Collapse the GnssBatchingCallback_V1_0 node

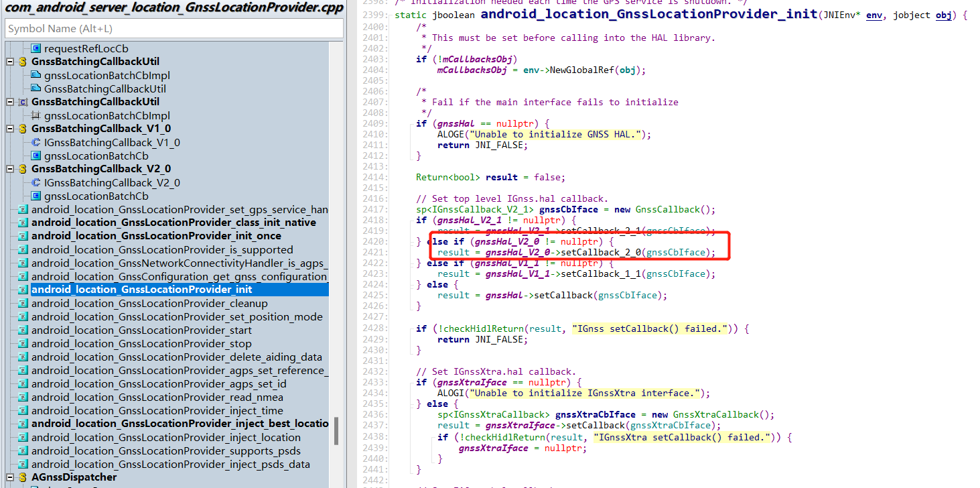pyautogui.click(x=10, y=129)
